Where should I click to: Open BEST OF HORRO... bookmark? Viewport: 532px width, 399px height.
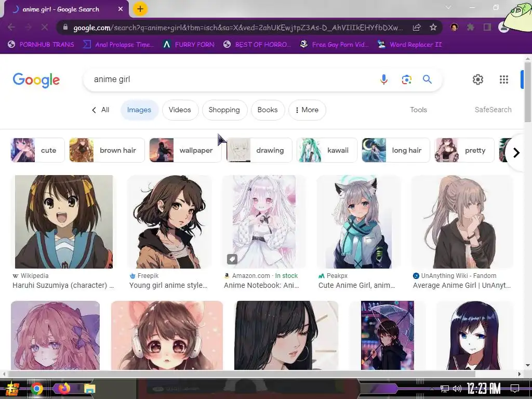(x=257, y=45)
